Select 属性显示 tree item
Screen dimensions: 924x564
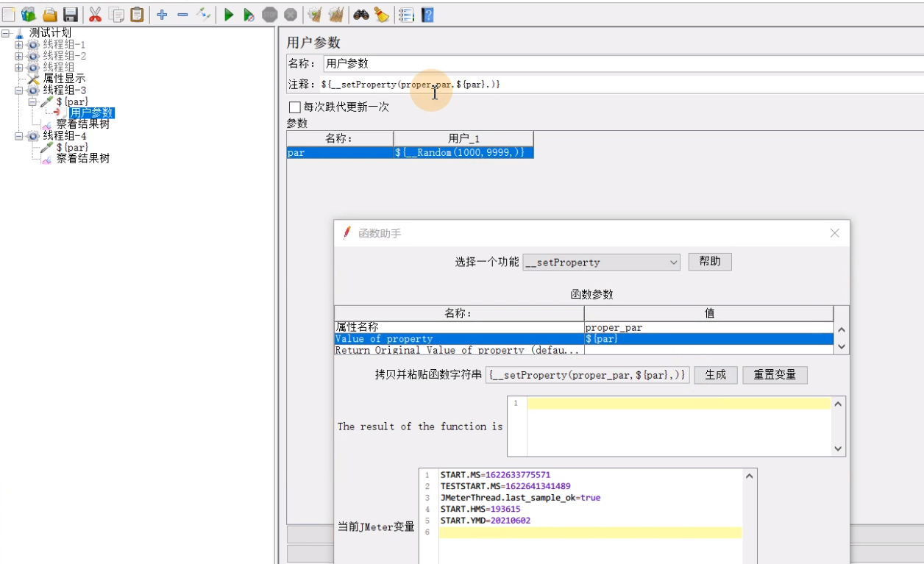[x=64, y=79]
